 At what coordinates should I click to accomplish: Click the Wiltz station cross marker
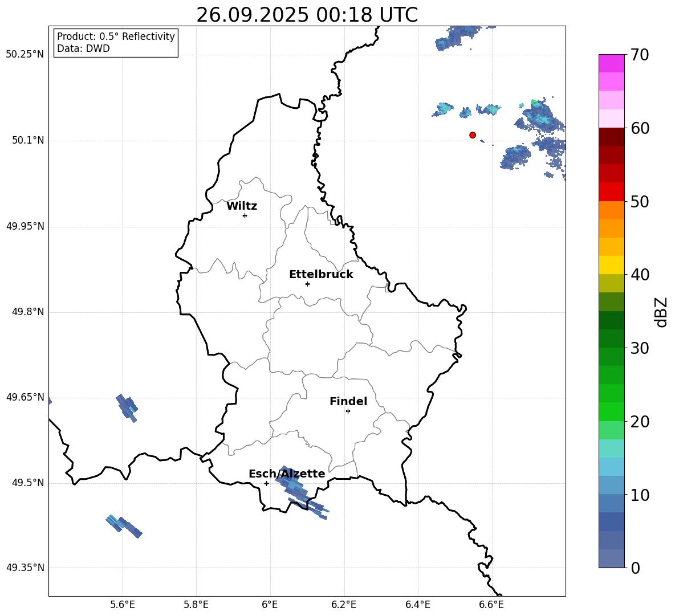pyautogui.click(x=245, y=215)
